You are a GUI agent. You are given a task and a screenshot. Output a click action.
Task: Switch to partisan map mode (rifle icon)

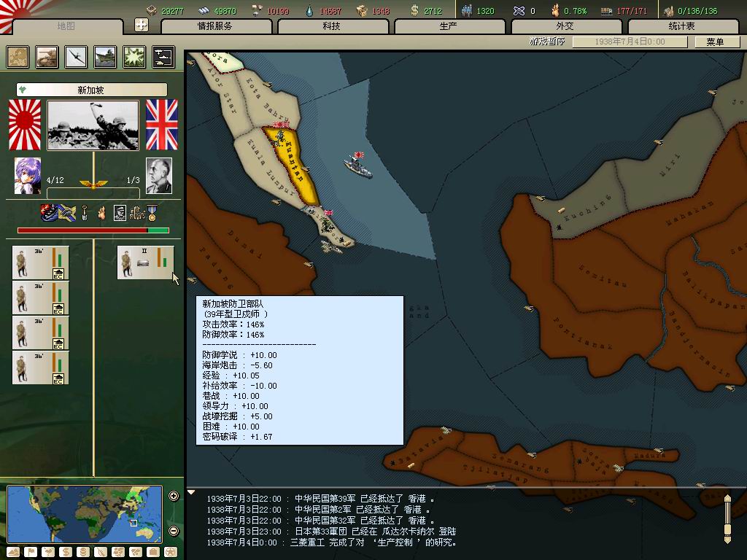pos(101,552)
